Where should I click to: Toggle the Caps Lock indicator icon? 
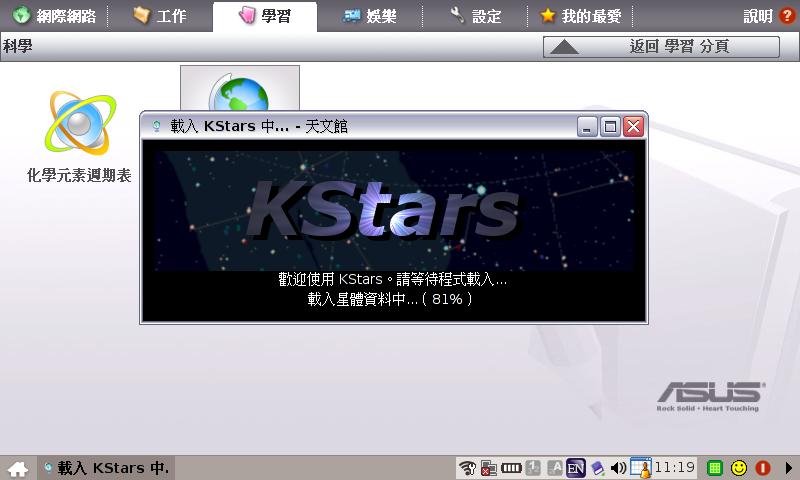point(555,468)
